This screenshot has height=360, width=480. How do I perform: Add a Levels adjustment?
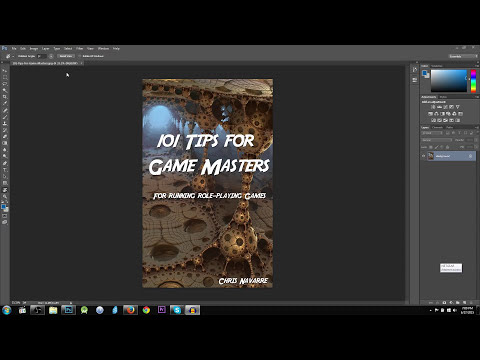coord(439,107)
